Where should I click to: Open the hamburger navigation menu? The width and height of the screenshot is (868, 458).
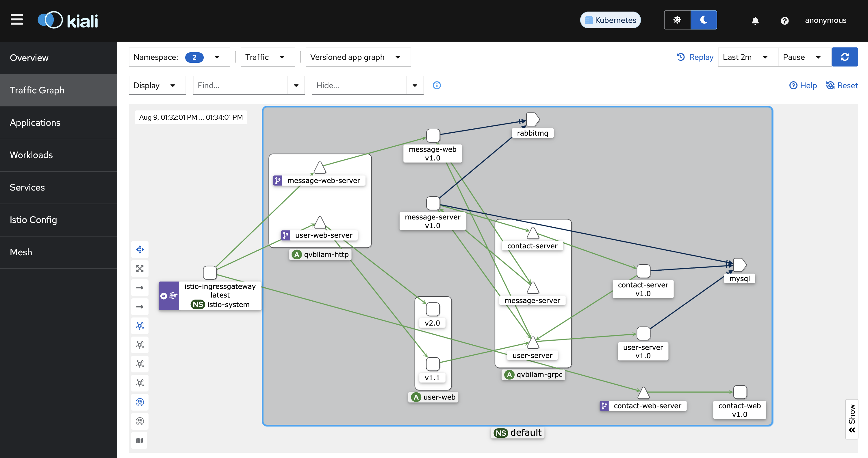point(16,20)
